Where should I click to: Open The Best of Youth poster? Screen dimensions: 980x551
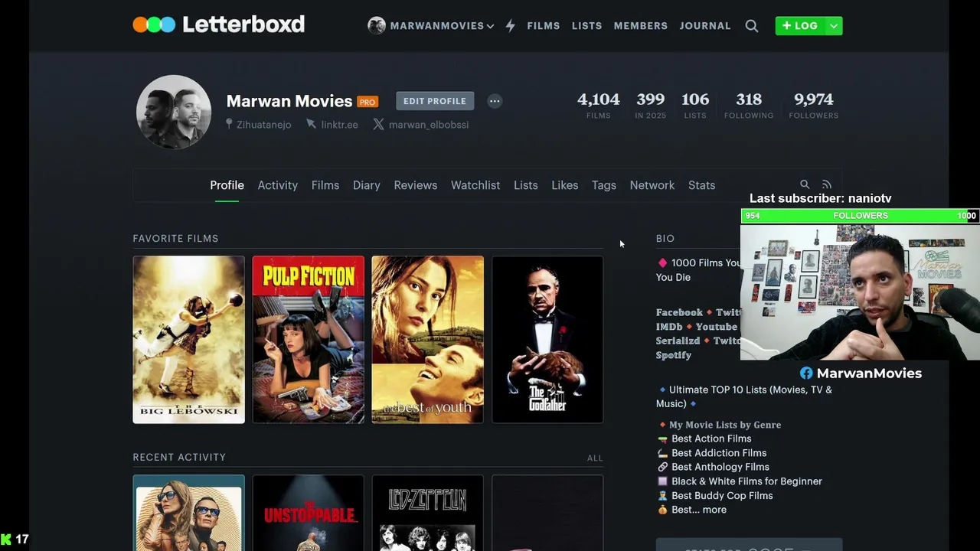[x=427, y=339]
